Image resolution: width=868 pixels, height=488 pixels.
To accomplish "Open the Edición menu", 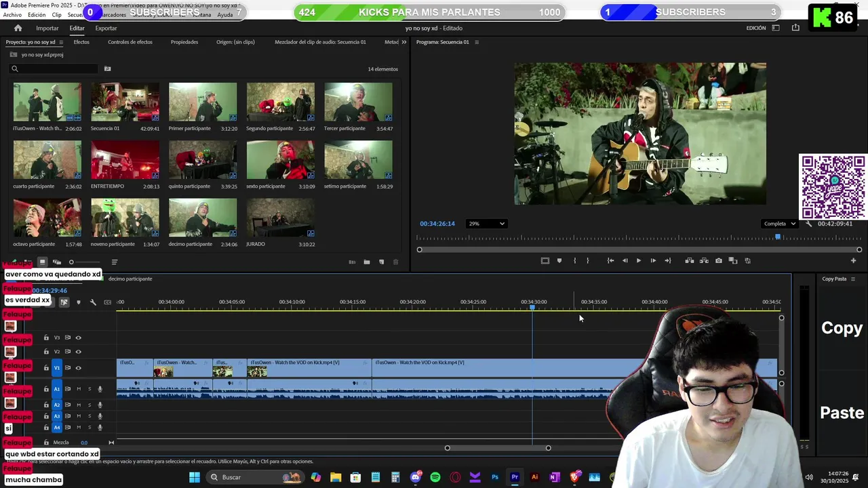I will pyautogui.click(x=37, y=15).
